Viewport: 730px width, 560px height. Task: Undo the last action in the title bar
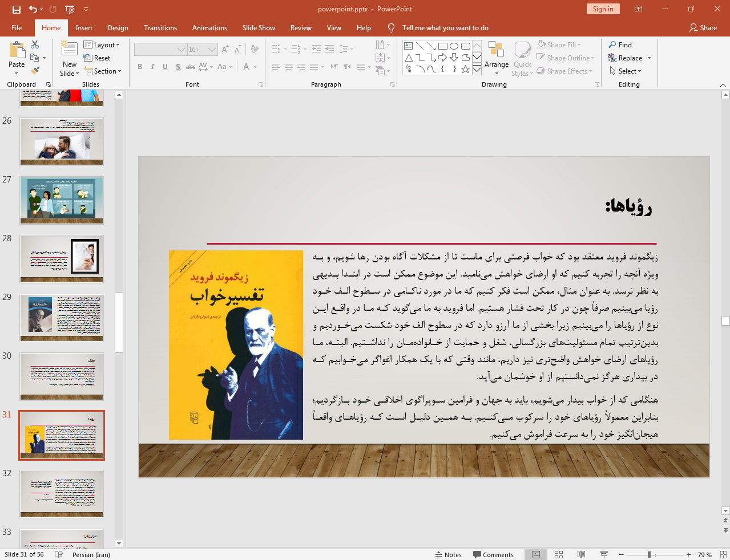[x=33, y=9]
